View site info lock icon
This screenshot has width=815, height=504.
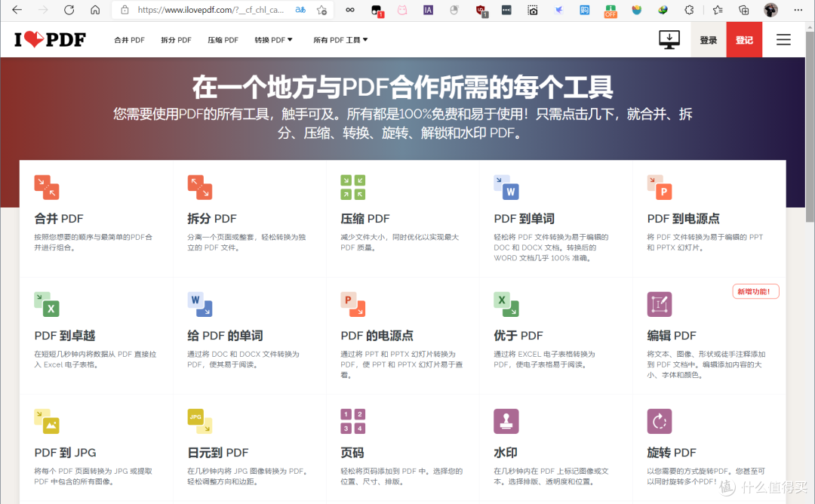coord(125,10)
